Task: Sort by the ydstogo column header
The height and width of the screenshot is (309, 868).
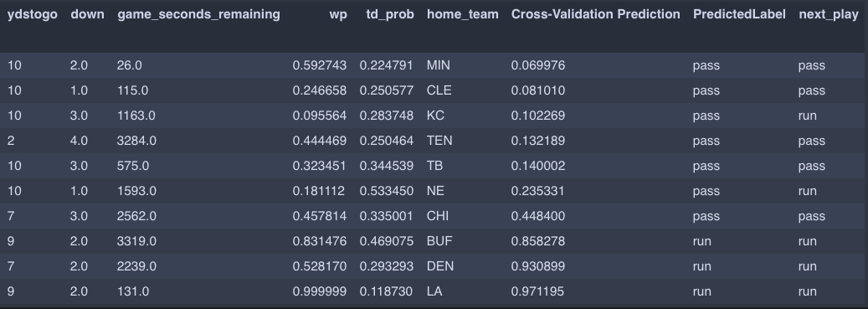Action: (32, 14)
